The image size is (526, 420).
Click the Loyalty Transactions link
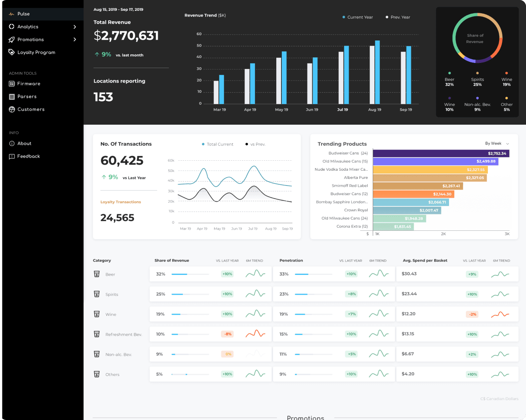click(x=121, y=202)
